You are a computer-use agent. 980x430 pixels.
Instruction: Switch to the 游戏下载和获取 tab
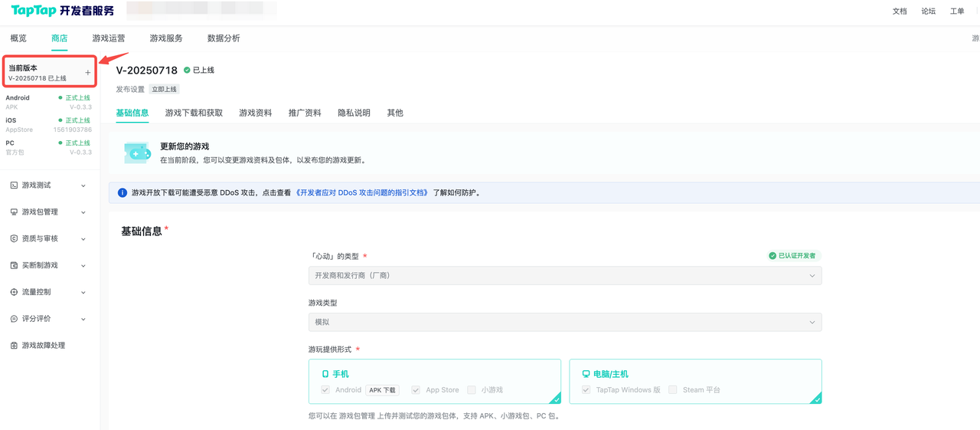194,113
